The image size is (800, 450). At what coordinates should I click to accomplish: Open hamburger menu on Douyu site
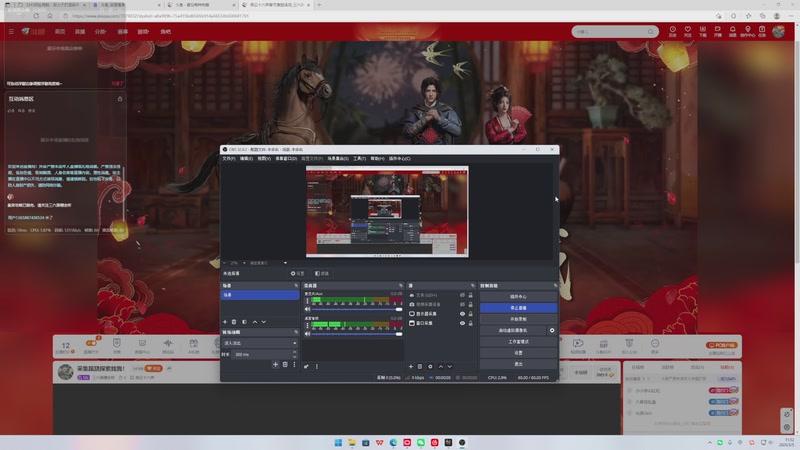[x=11, y=32]
